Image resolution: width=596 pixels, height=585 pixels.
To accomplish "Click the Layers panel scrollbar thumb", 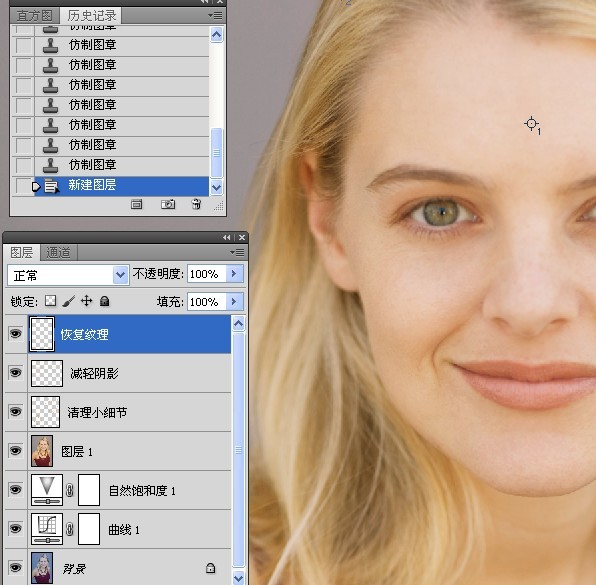I will (x=239, y=450).
